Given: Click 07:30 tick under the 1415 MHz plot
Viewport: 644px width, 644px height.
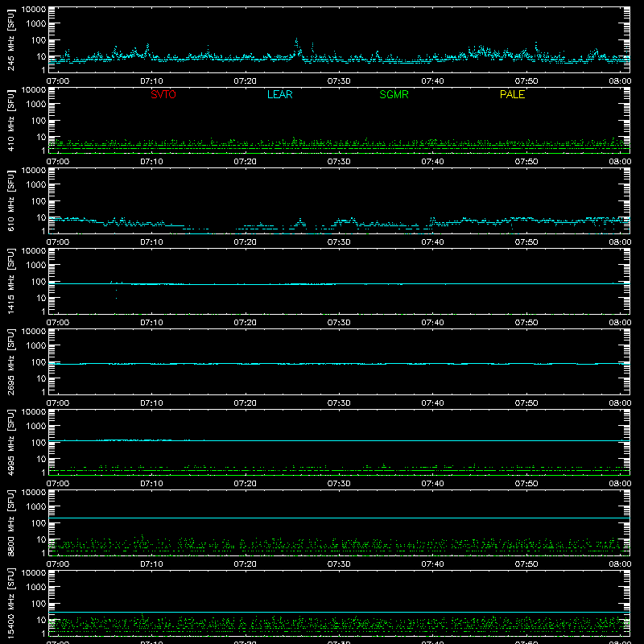Looking at the screenshot, I should point(339,323).
